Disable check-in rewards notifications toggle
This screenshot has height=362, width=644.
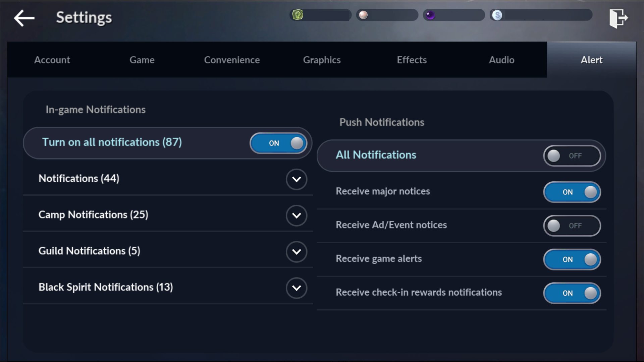572,293
